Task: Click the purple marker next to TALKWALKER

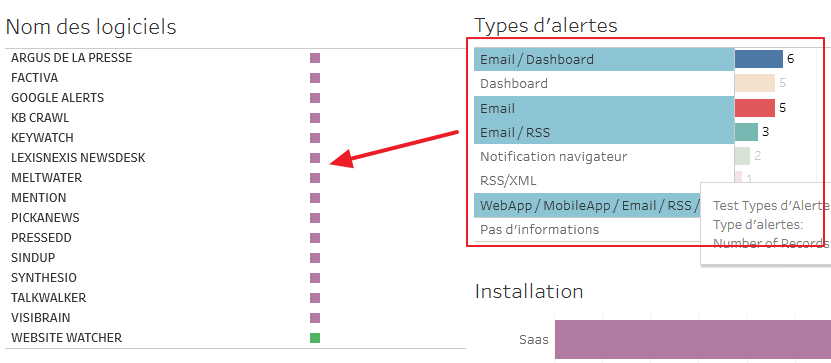Action: coord(315,298)
